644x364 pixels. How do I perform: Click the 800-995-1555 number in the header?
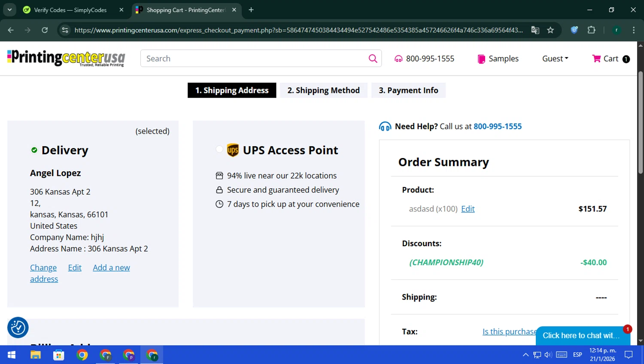pyautogui.click(x=430, y=58)
